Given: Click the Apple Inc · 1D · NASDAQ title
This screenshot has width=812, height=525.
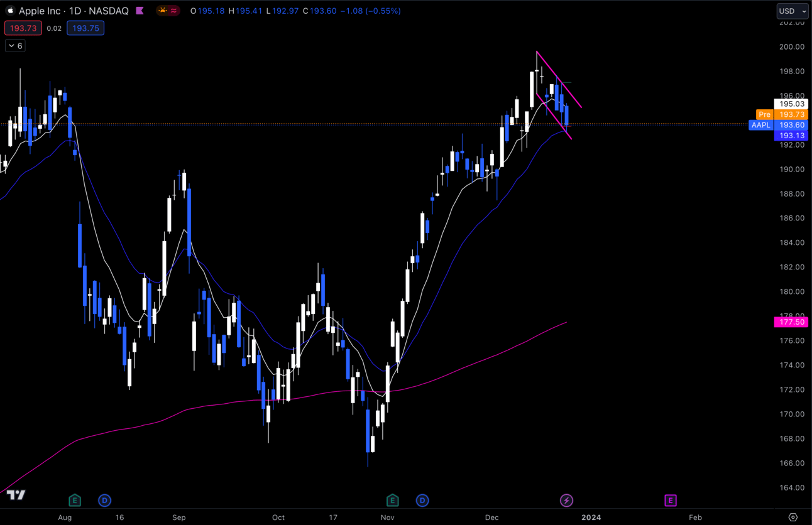Looking at the screenshot, I should tap(74, 11).
